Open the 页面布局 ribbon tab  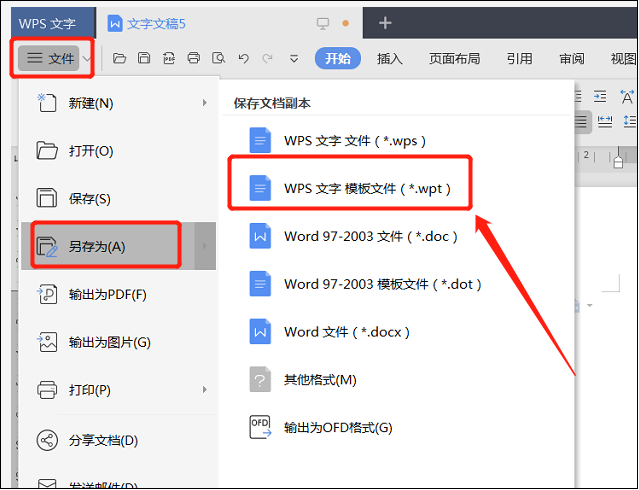click(454, 59)
